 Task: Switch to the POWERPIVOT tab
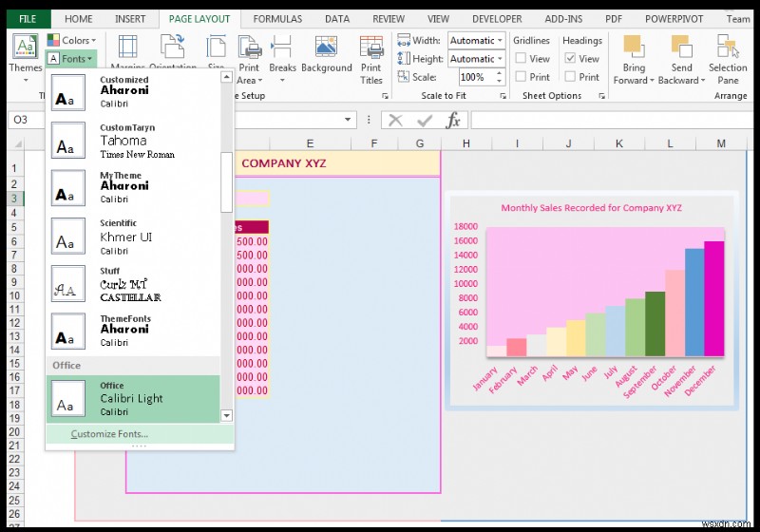(674, 19)
